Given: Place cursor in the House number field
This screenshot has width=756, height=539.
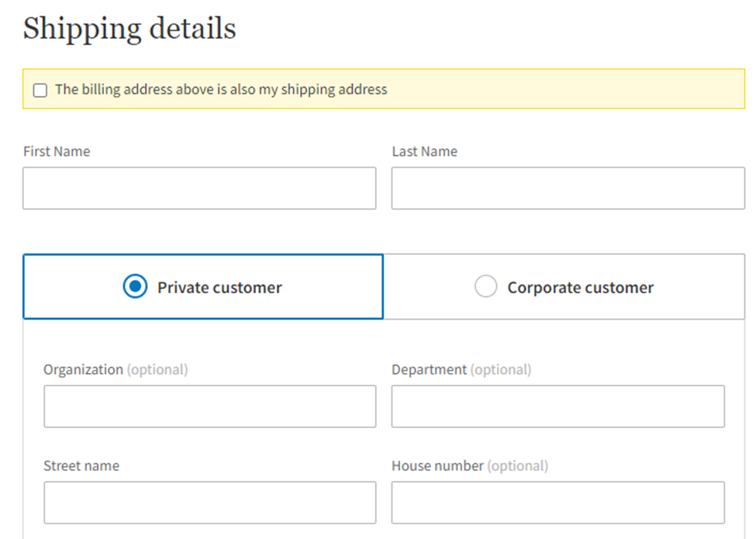Looking at the screenshot, I should (558, 503).
